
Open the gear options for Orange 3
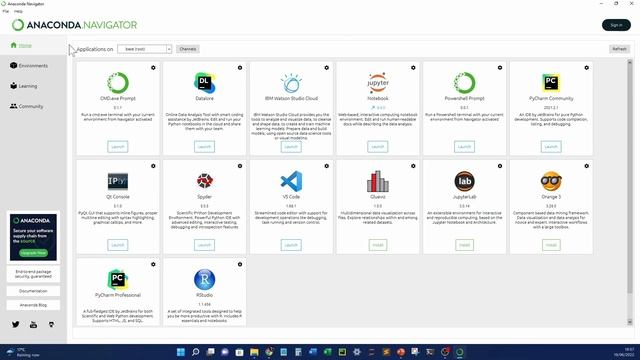(587, 166)
